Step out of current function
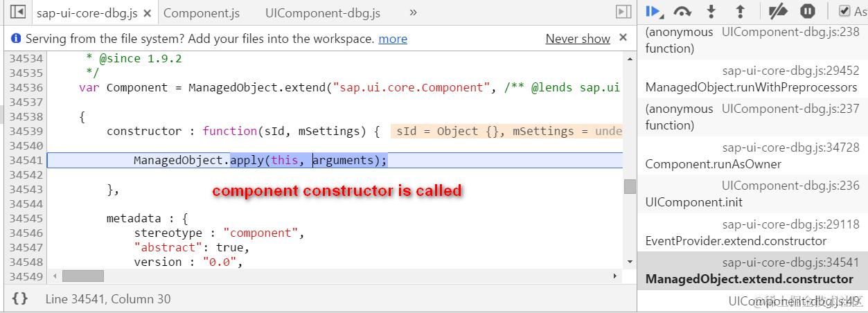The height and width of the screenshot is (313, 868). 740,11
